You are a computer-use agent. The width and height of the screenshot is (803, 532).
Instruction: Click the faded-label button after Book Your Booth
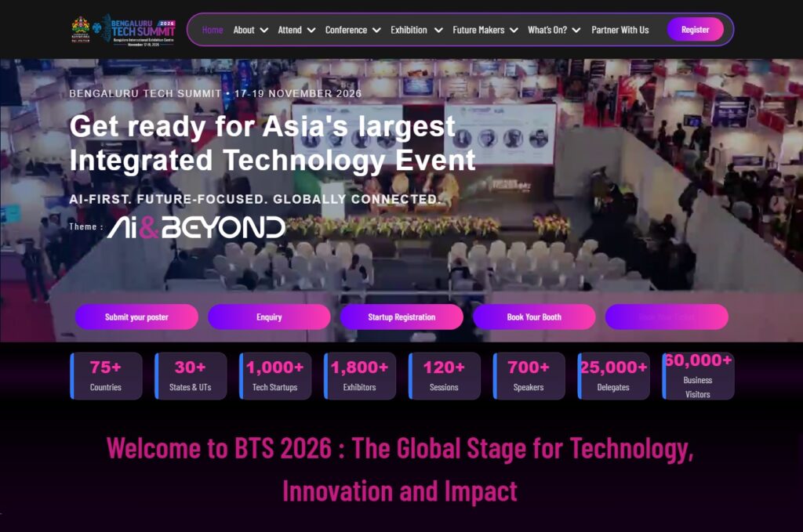coord(667,317)
